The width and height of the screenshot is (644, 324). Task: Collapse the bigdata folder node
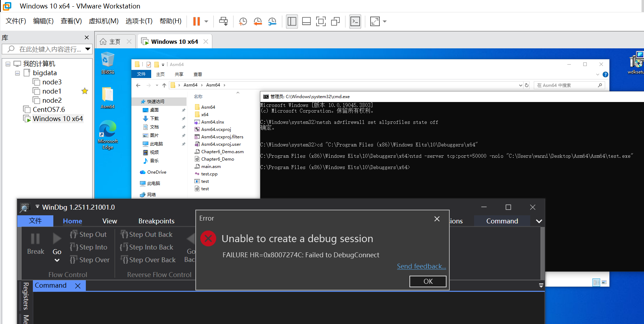pyautogui.click(x=17, y=73)
